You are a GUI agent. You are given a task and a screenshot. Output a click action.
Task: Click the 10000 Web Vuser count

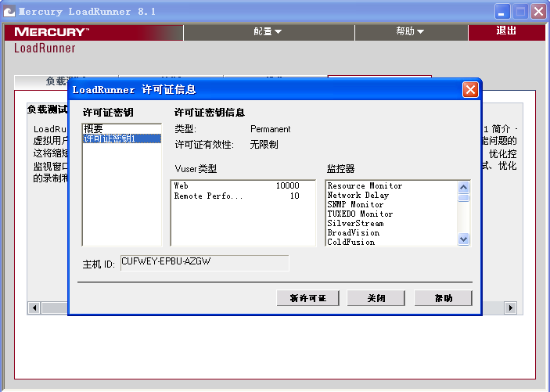288,185
